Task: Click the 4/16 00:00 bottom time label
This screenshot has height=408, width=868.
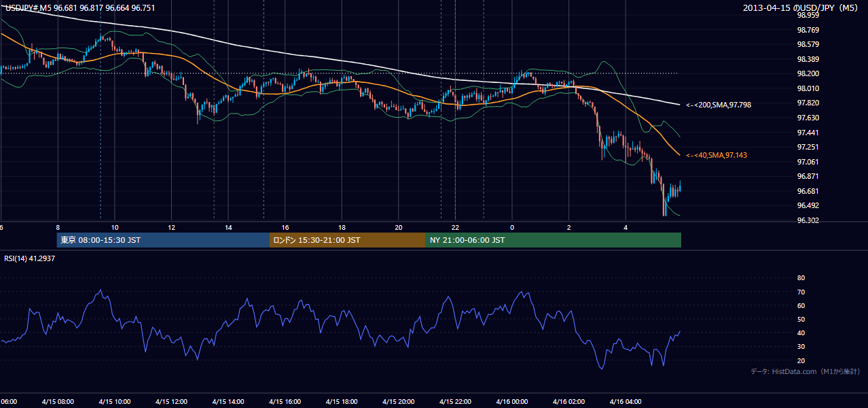Action: tap(512, 401)
